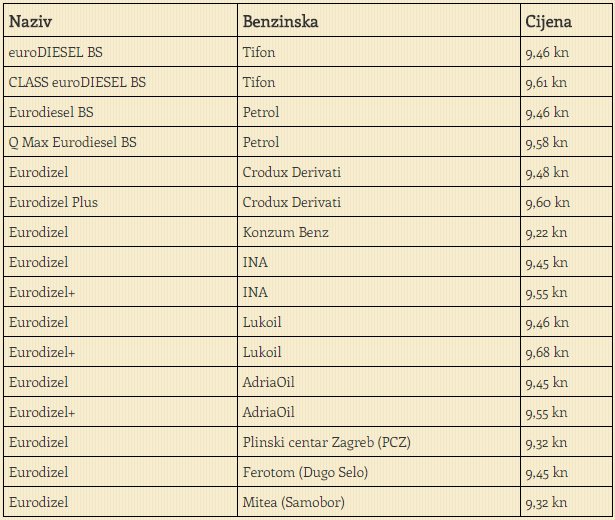The height and width of the screenshot is (520, 615).
Task: Click the Benzinska column header
Action: [x=280, y=20]
